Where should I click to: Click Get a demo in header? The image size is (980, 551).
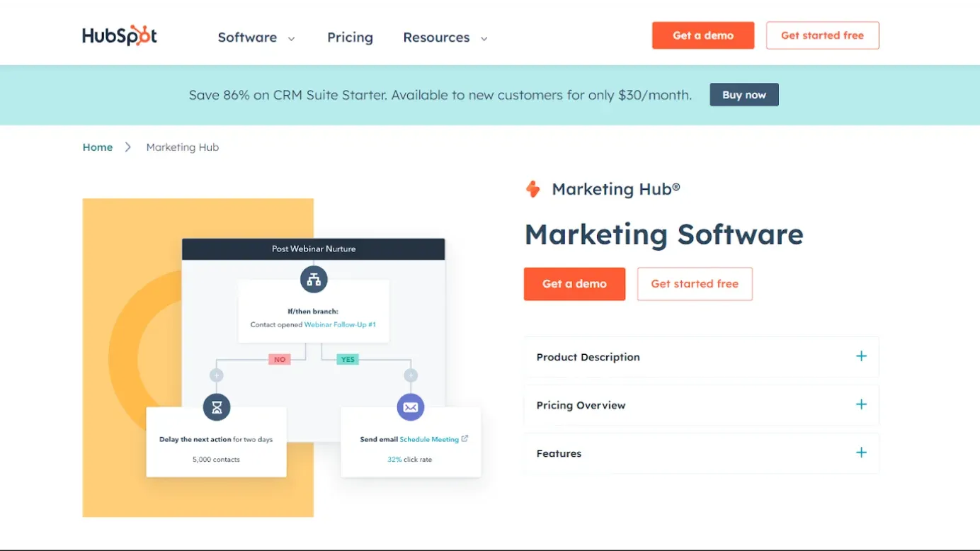click(703, 35)
